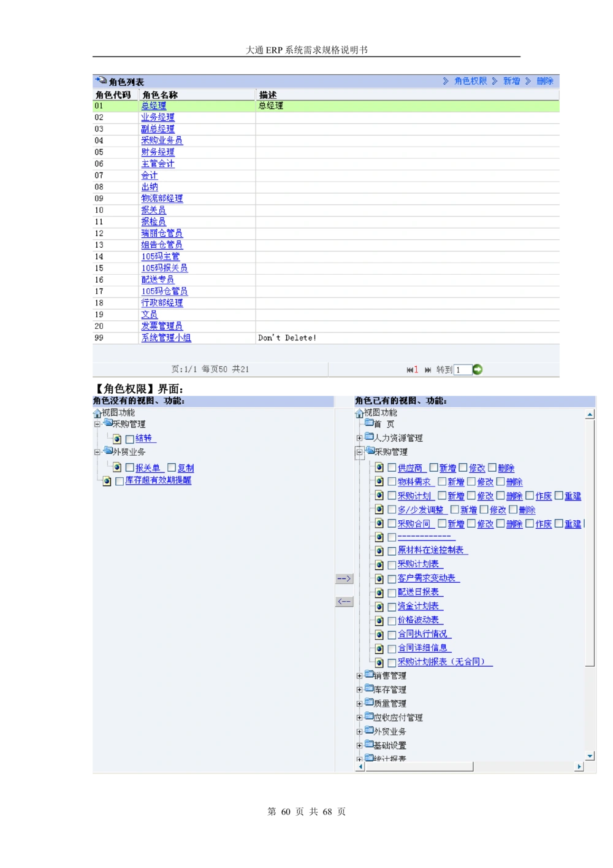613x868 pixels.
Task: Click the 角色列表 panel header icon
Action: click(100, 80)
